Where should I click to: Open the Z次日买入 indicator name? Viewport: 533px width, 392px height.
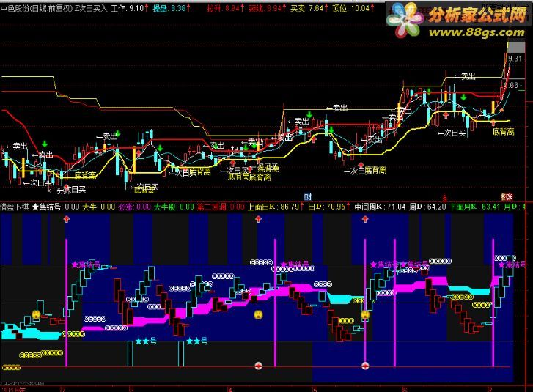91,8
